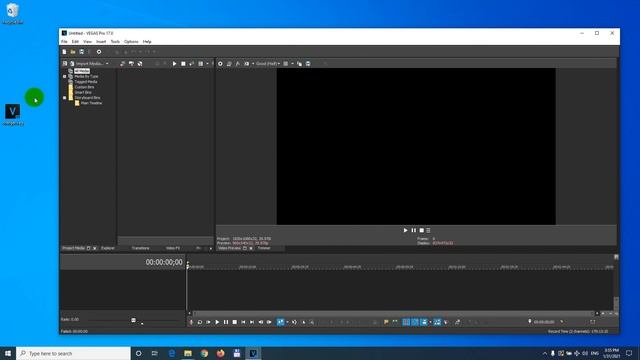
Task: Insert marker with the yellow flag icon
Action: point(386,322)
